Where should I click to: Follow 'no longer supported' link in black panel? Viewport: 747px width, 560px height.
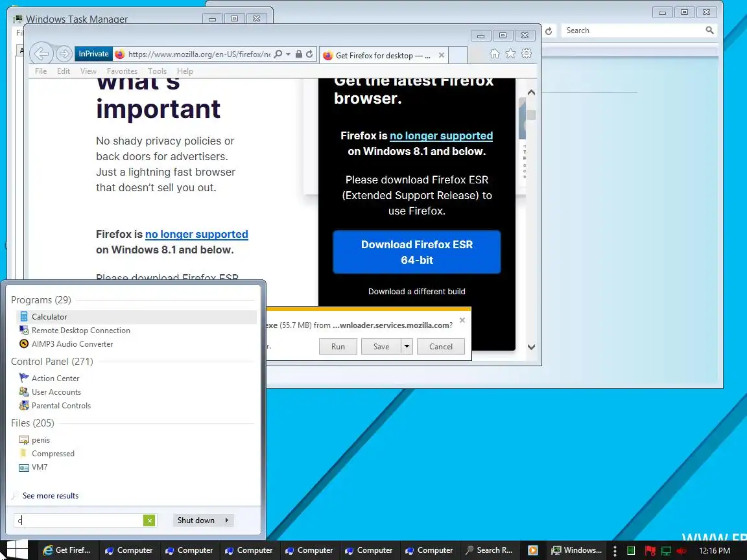click(x=441, y=135)
